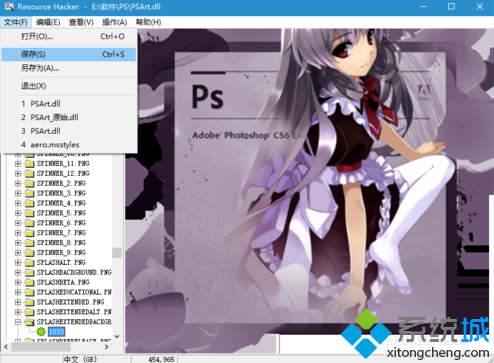Viewport: 494px width, 363px height.
Task: Click the SPINNER_11.PNG folder icon
Action: (x=30, y=164)
